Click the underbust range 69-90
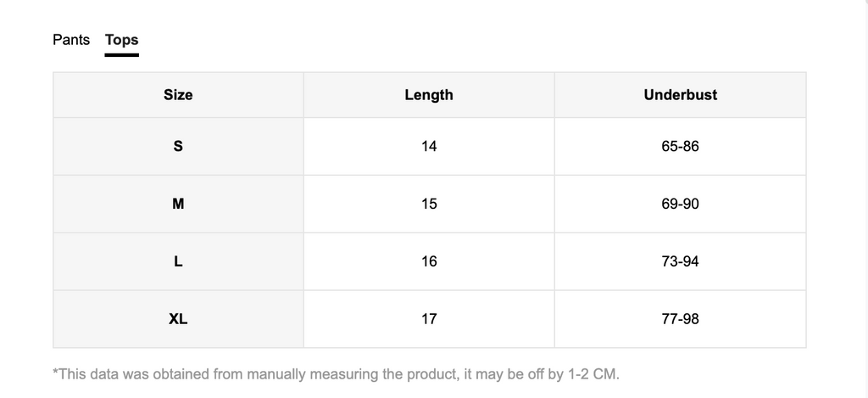 point(680,204)
